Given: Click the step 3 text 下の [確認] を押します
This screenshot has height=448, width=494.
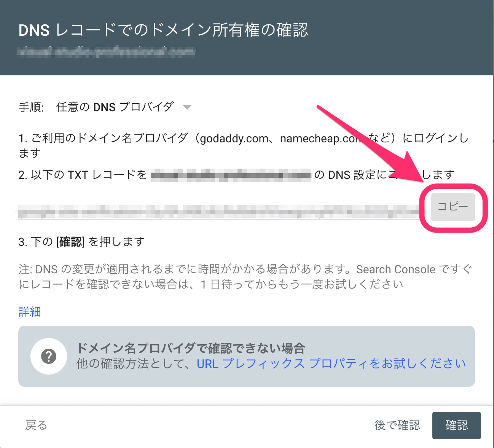Looking at the screenshot, I should (81, 242).
